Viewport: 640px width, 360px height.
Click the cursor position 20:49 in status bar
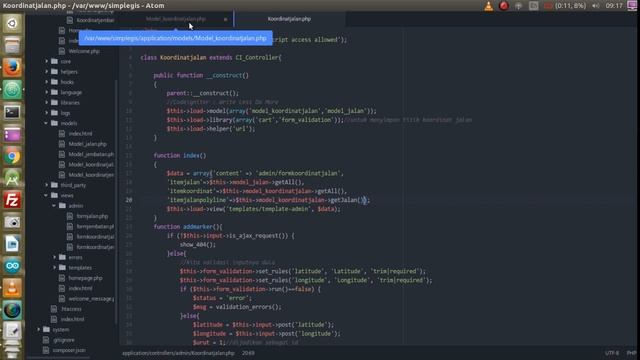tap(248, 353)
